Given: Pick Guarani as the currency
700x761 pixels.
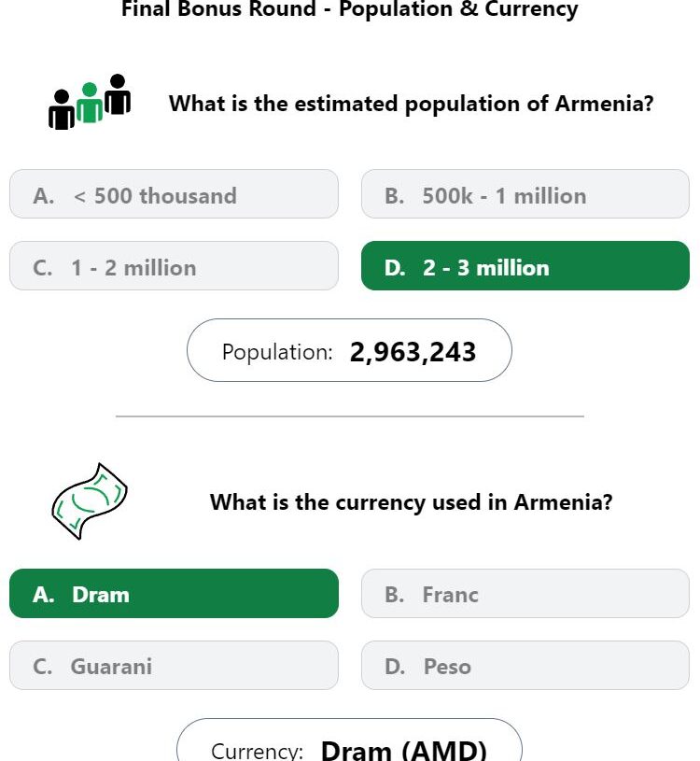Looking at the screenshot, I should pos(174,666).
